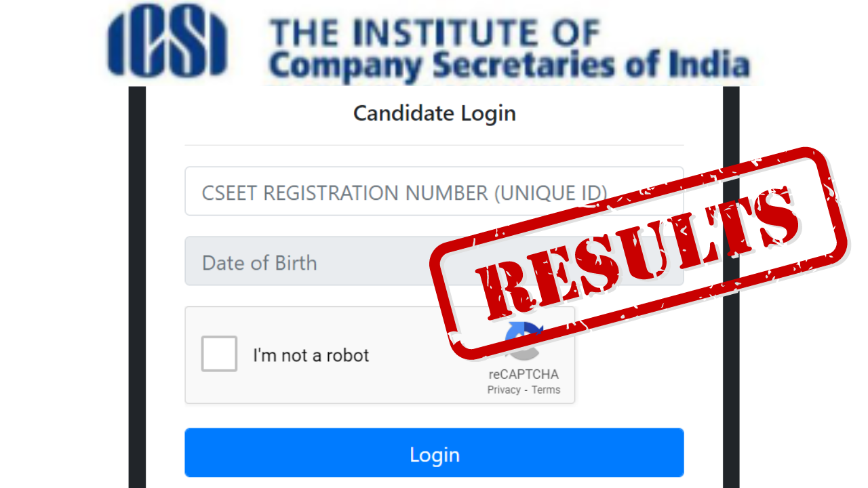The height and width of the screenshot is (488, 868).
Task: Click the ICSI logo emblem
Action: pos(167,43)
